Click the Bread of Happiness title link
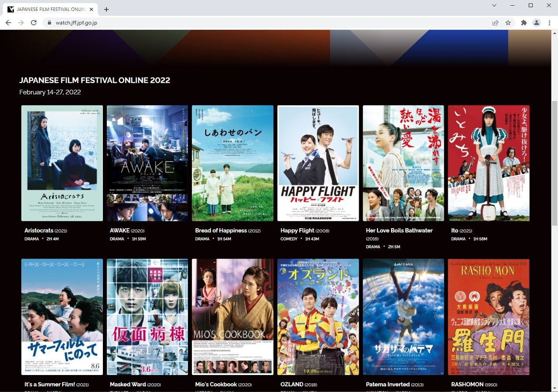This screenshot has width=558, height=392. click(x=221, y=230)
